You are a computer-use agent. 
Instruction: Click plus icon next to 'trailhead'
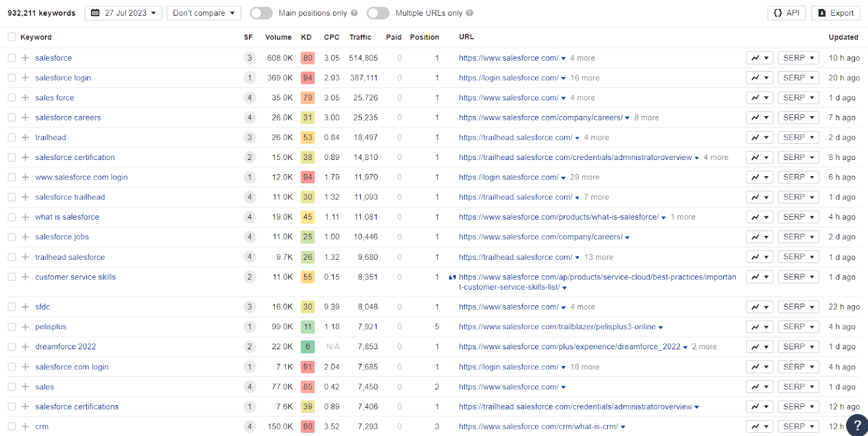pyautogui.click(x=25, y=138)
